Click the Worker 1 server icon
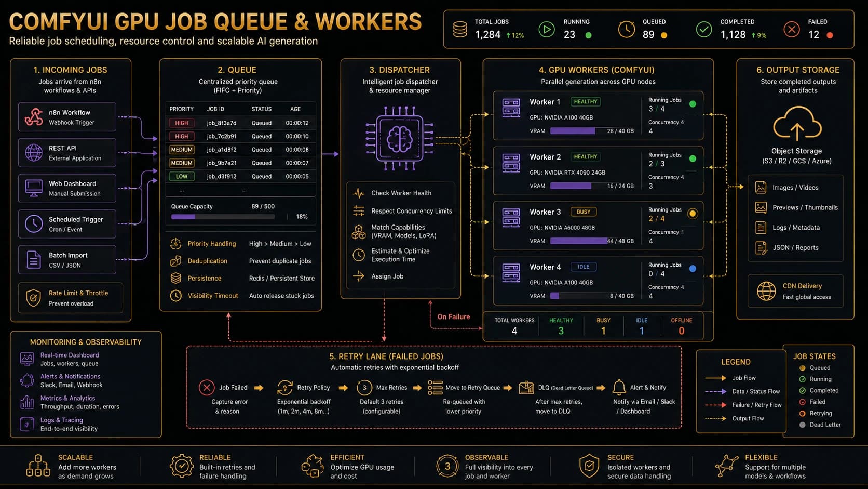The image size is (868, 489). click(511, 108)
